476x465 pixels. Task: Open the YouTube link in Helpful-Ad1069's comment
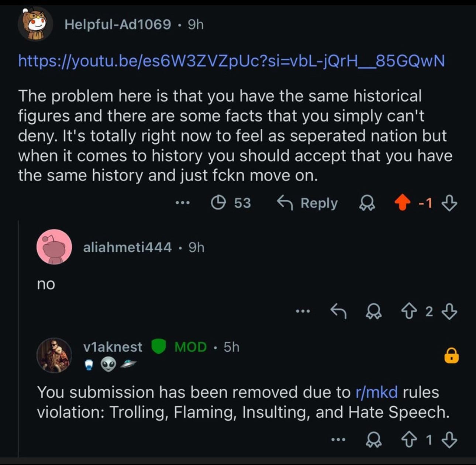(231, 61)
